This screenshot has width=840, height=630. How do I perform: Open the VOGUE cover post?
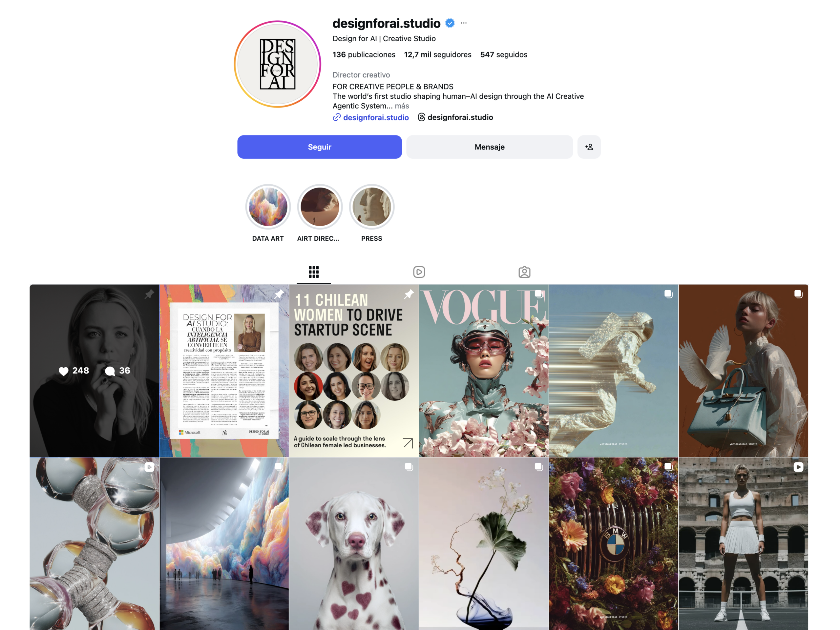484,371
